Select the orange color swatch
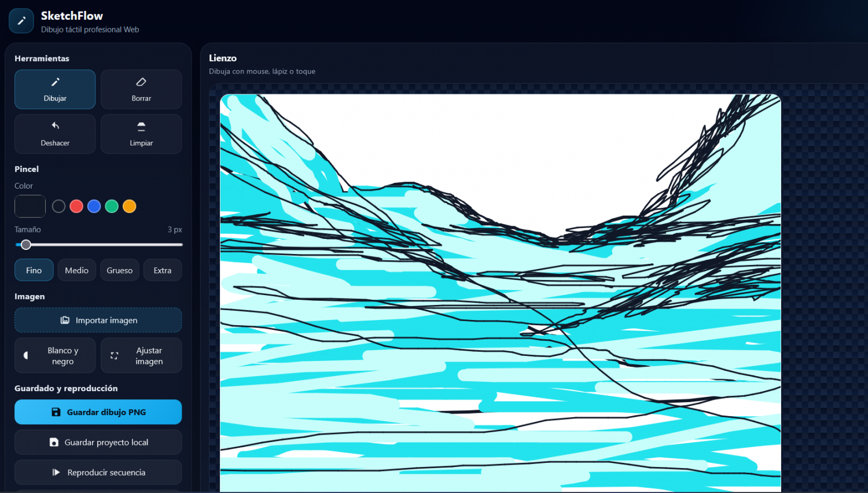The width and height of the screenshot is (868, 493). (x=130, y=206)
